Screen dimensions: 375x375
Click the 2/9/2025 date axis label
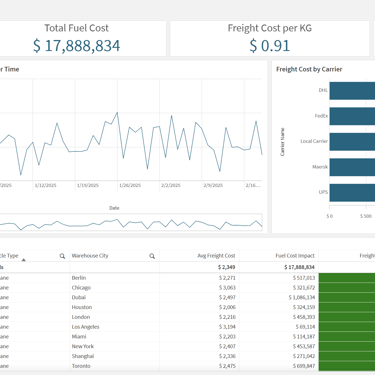[x=213, y=185]
